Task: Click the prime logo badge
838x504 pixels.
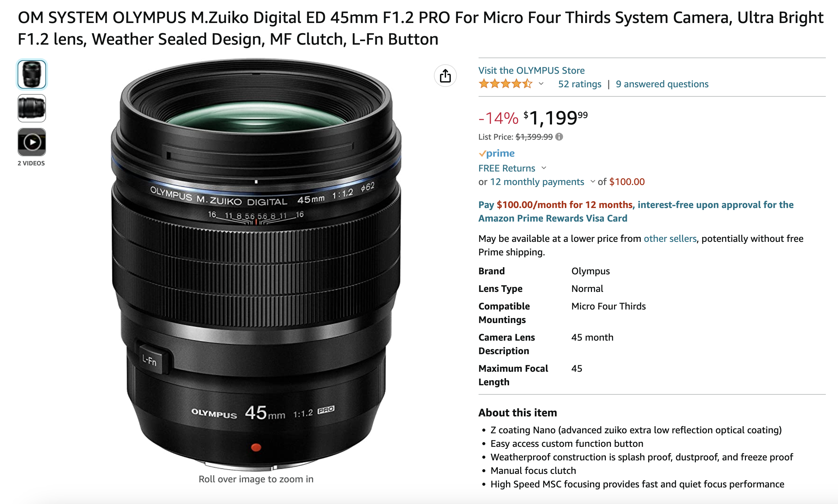Action: [497, 153]
